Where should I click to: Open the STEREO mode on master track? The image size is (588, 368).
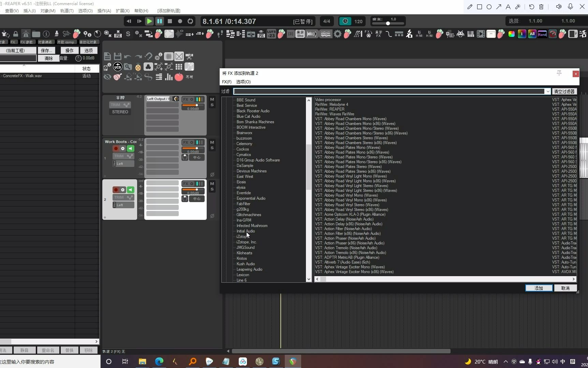coord(120,112)
